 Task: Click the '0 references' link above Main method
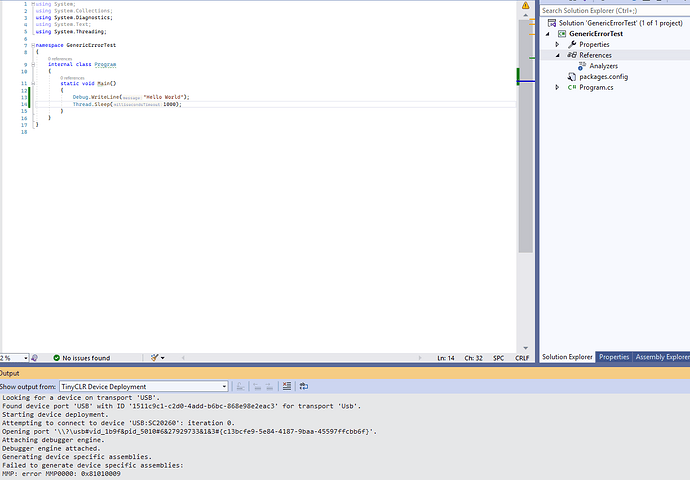[x=72, y=78]
